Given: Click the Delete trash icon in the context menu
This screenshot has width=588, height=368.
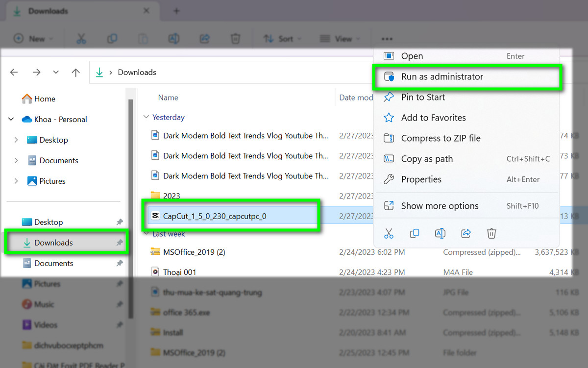Looking at the screenshot, I should [491, 234].
